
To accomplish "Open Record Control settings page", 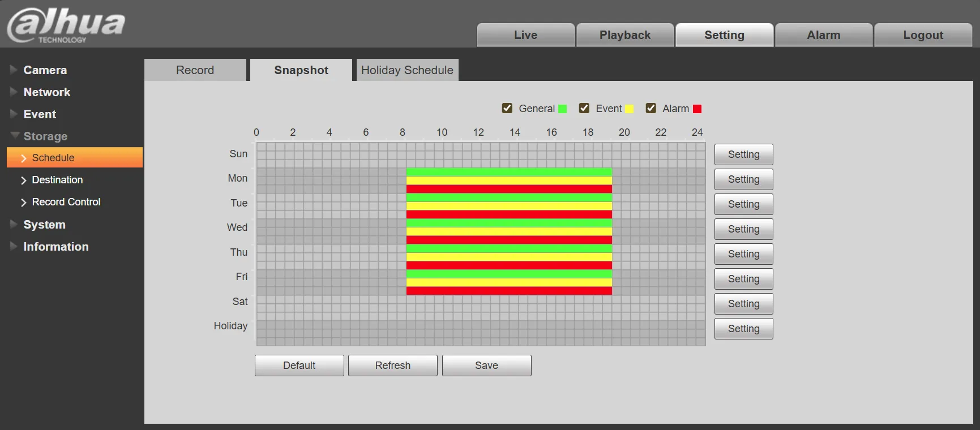I will [x=66, y=202].
